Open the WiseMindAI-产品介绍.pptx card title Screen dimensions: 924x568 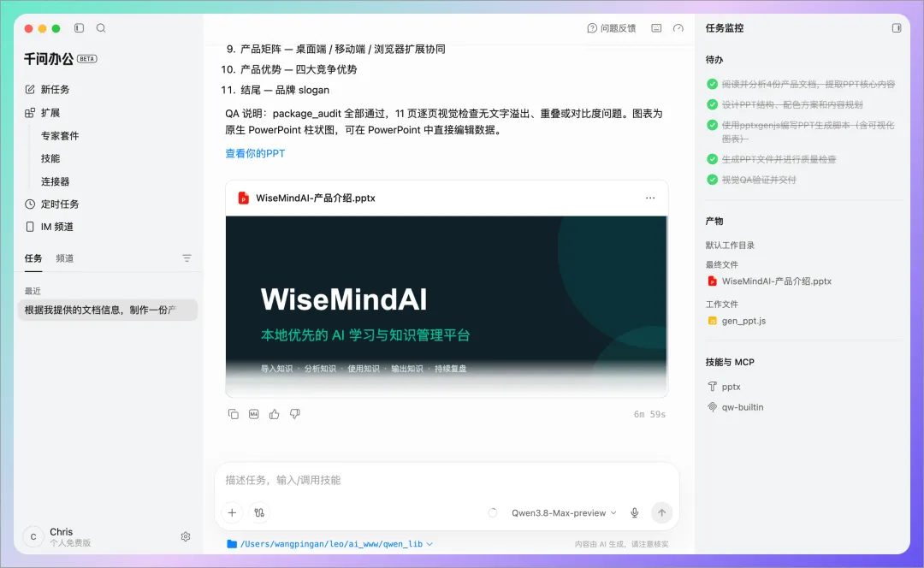[315, 198]
